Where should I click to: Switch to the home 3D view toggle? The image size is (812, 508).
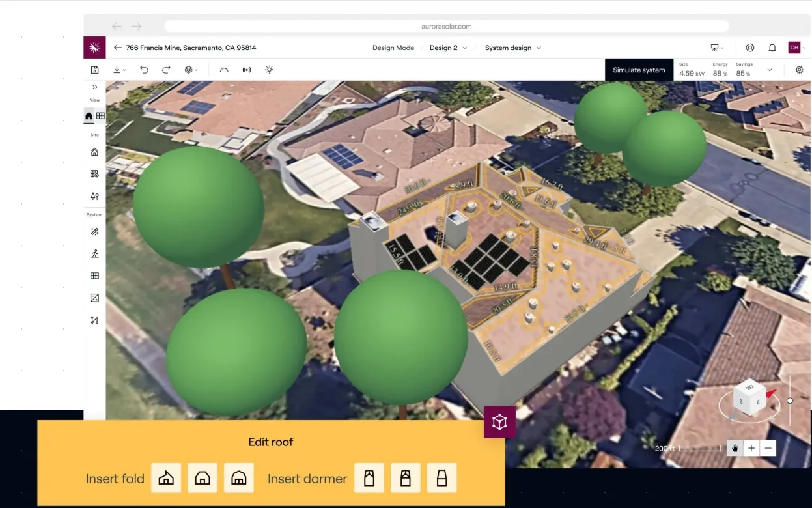point(89,116)
